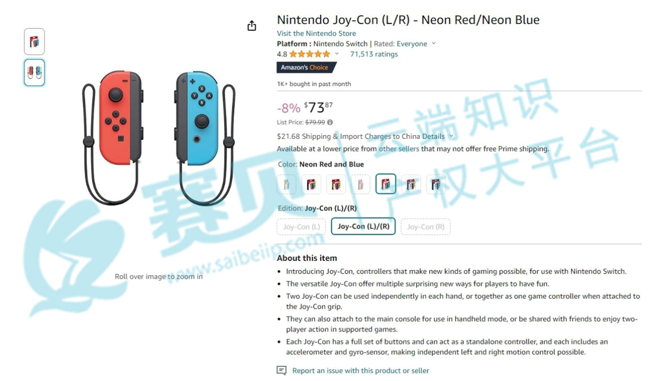Open the Visit the Nintendo Store link
This screenshot has height=381, width=649.
[316, 34]
